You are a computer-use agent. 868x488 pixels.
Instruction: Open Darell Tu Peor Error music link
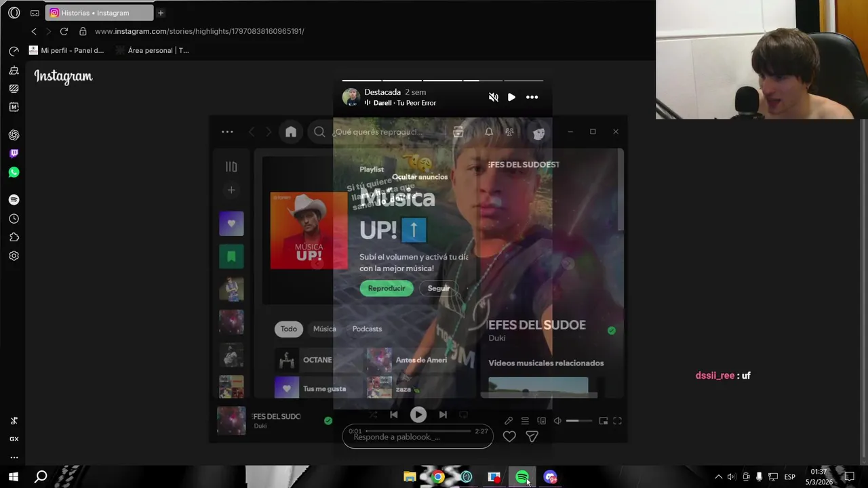404,103
